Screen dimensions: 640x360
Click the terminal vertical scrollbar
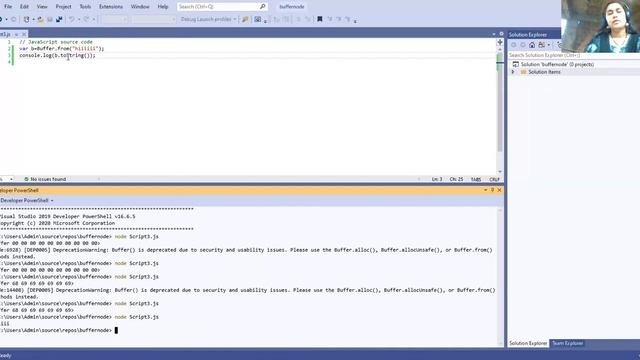tap(500, 277)
